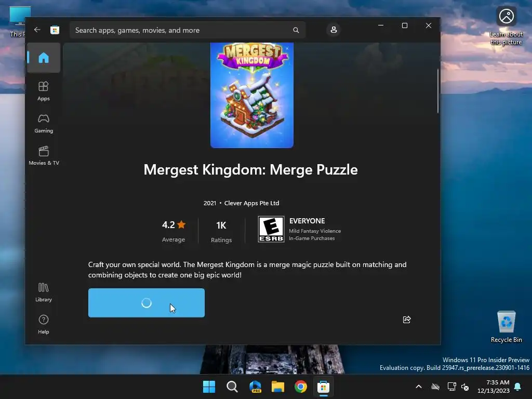The image size is (532, 399).
Task: Click the network tray icon
Action: tap(451, 387)
